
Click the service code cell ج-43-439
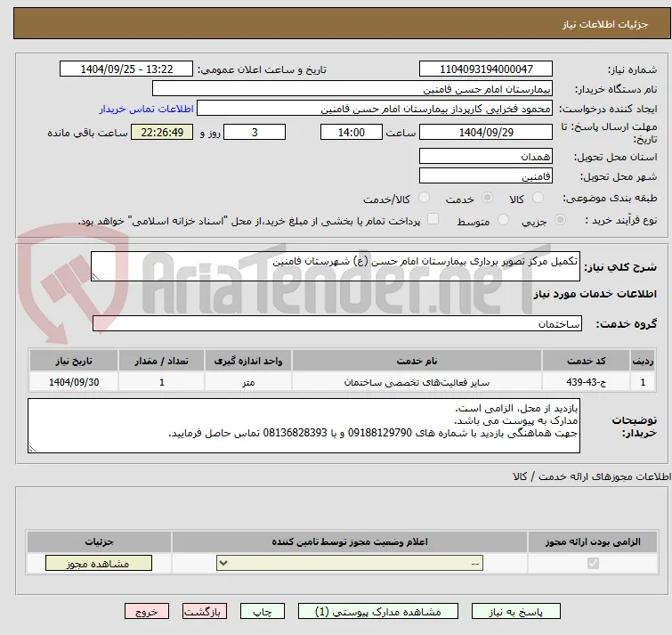[x=586, y=382]
